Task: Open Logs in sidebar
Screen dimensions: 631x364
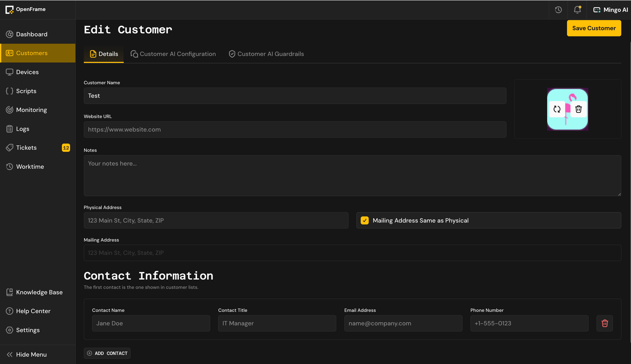Action: [x=38, y=129]
